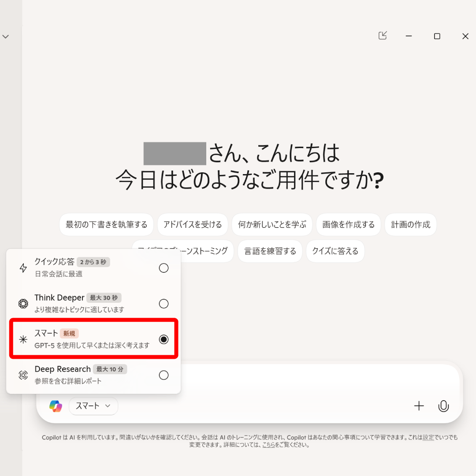Image resolution: width=476 pixels, height=476 pixels.
Task: Choose the スマート GPT-5 menu entry
Action: point(93,339)
